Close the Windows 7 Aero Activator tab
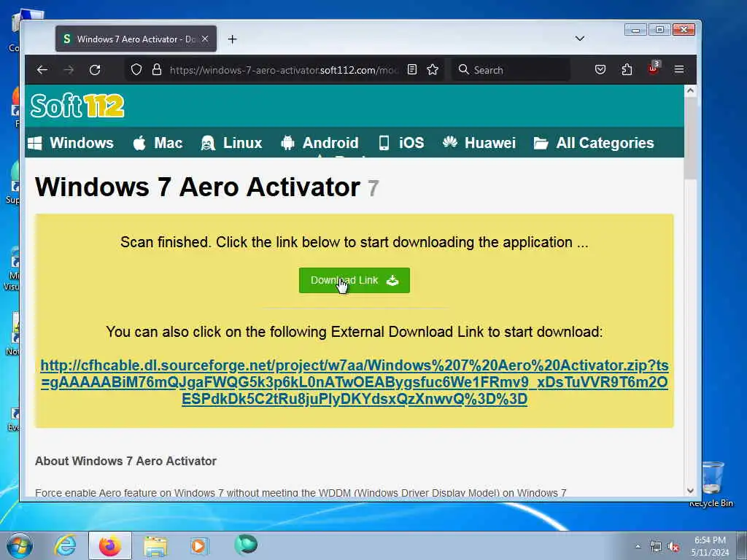Viewport: 747px width, 560px height. [205, 39]
